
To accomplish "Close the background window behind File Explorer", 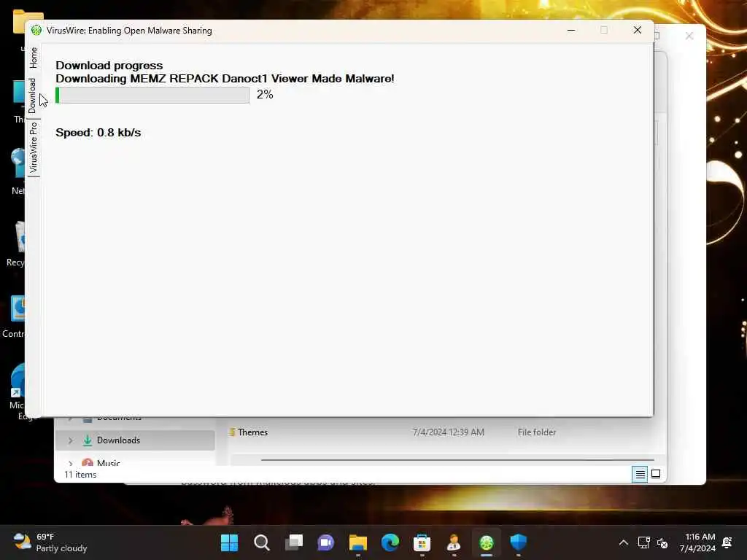I will 689,36.
